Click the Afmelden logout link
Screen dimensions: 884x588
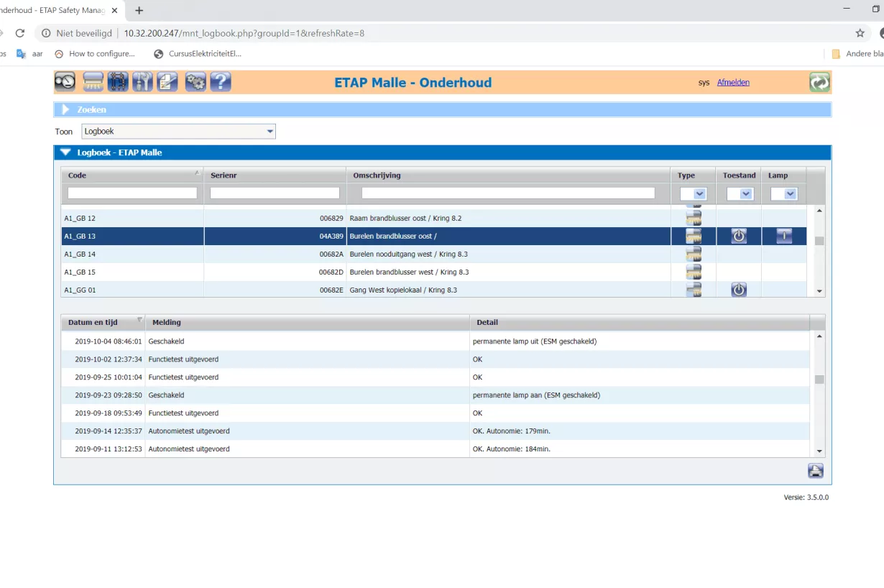(733, 83)
